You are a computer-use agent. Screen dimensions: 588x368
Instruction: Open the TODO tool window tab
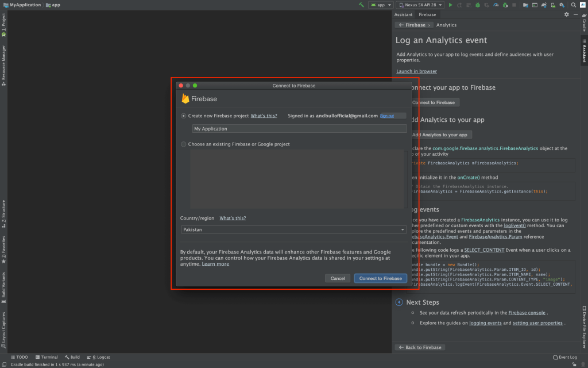(x=19, y=357)
